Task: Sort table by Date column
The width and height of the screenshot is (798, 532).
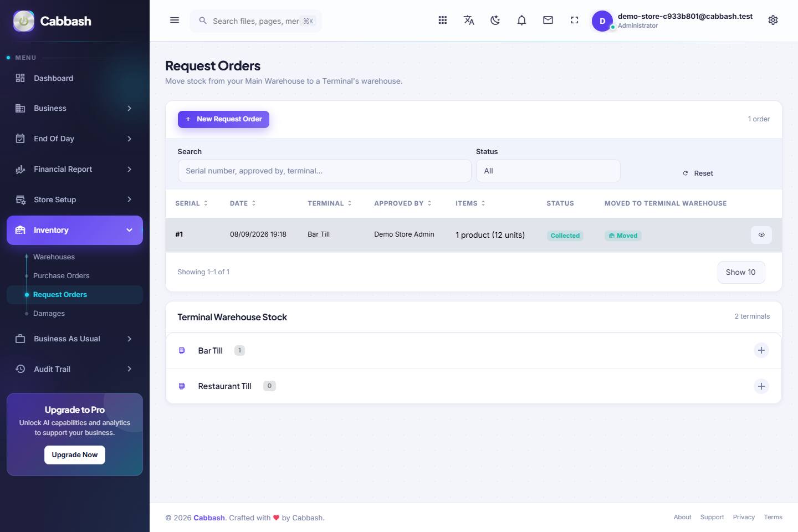Action: (243, 203)
